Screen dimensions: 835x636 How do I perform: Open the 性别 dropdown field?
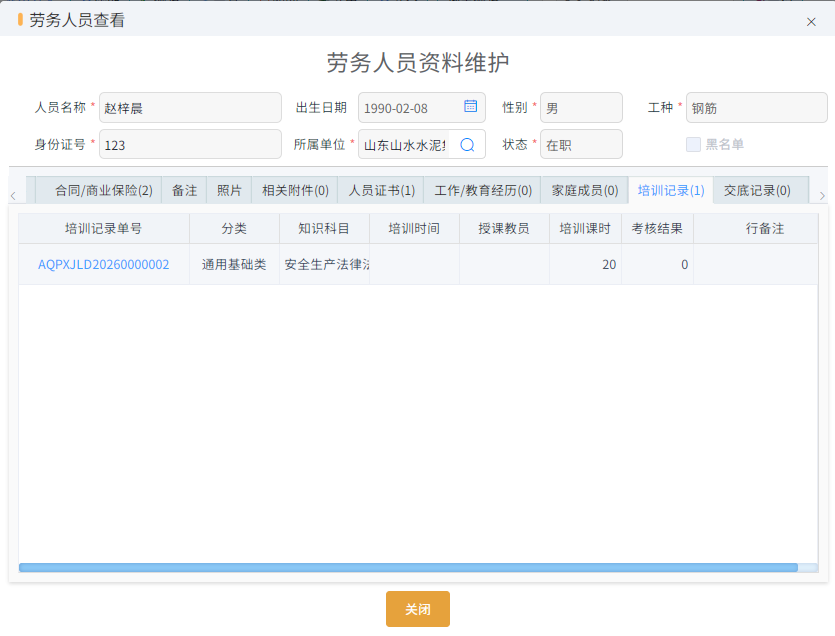tap(581, 108)
